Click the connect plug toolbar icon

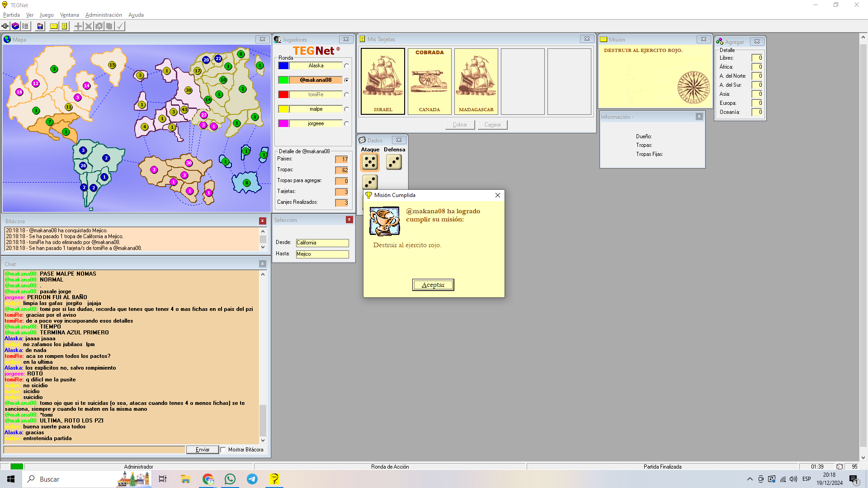pos(5,26)
